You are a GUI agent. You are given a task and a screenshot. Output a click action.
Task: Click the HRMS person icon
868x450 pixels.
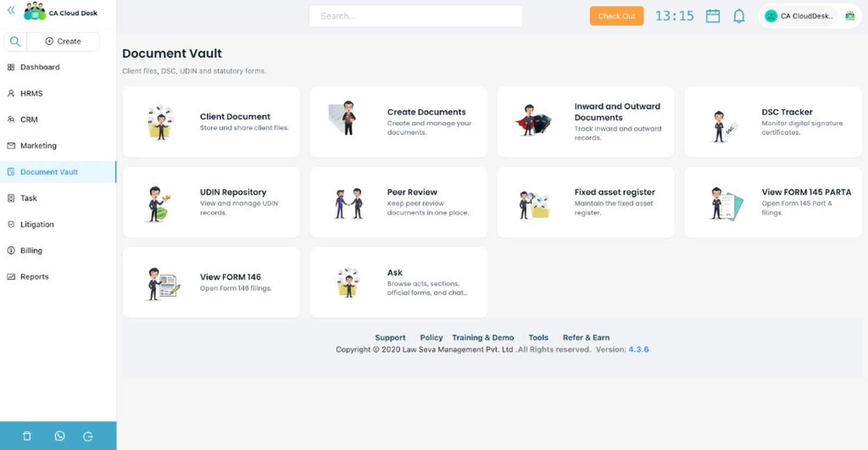point(11,93)
